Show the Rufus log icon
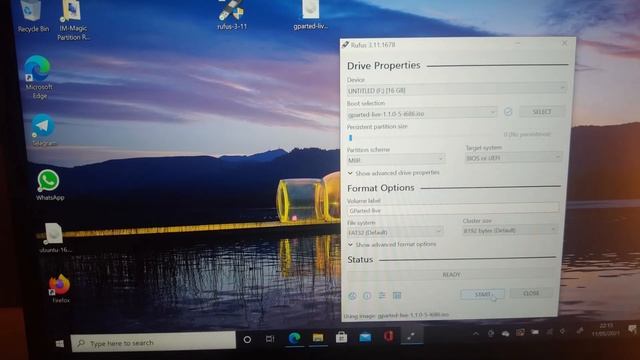Image resolution: width=640 pixels, height=360 pixels. 397,295
